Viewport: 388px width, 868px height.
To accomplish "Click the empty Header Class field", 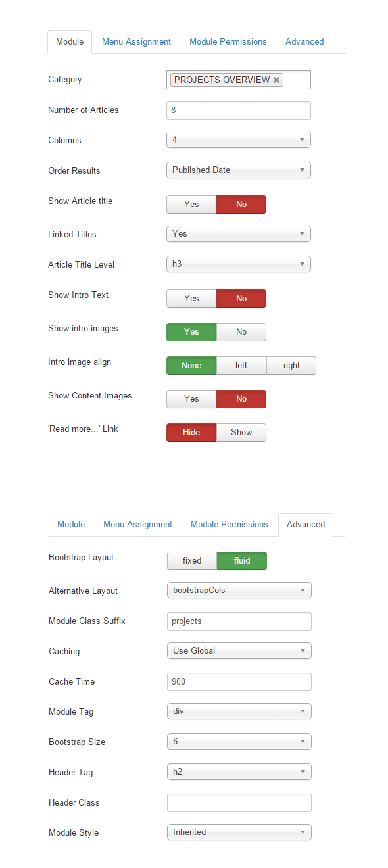I will pyautogui.click(x=239, y=803).
